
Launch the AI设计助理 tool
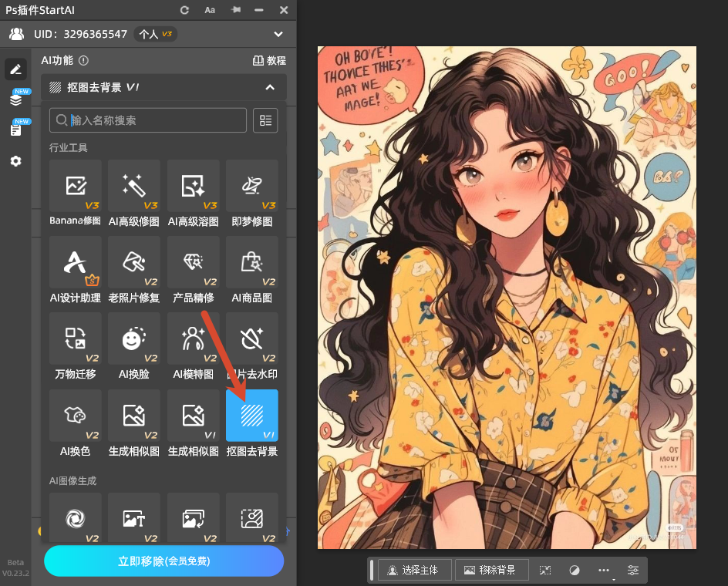click(75, 263)
